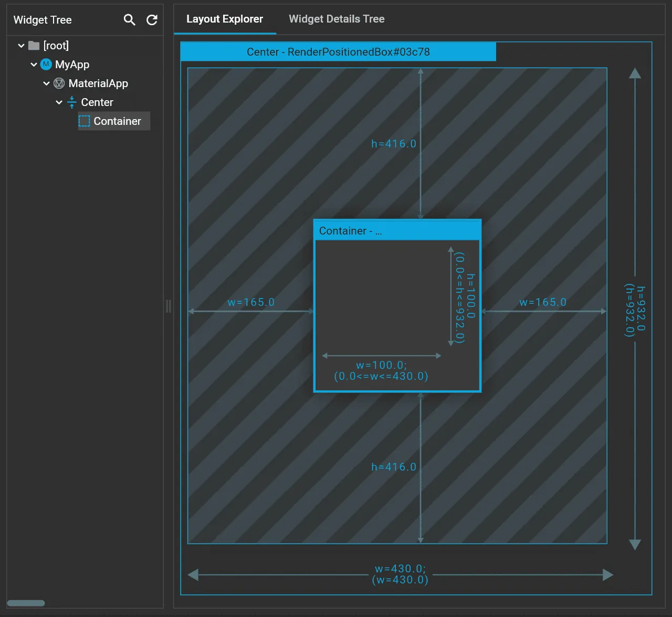
Task: Click the left w=165.0 label
Action: tap(251, 302)
